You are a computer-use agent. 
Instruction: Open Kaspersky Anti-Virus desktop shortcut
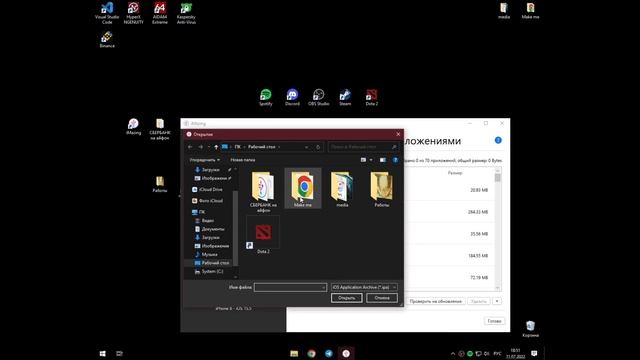click(x=186, y=13)
